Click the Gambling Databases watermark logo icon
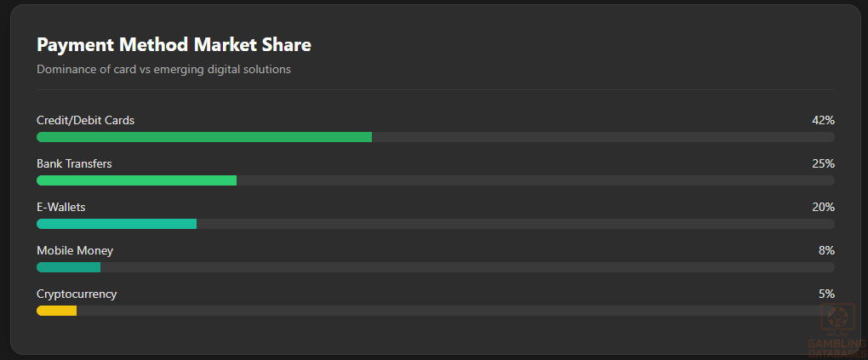Image resolution: width=868 pixels, height=360 pixels. (x=836, y=318)
